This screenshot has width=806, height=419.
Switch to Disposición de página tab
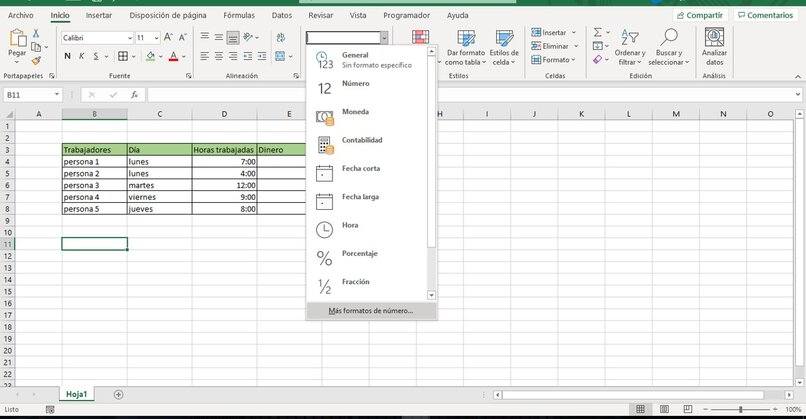coord(168,15)
